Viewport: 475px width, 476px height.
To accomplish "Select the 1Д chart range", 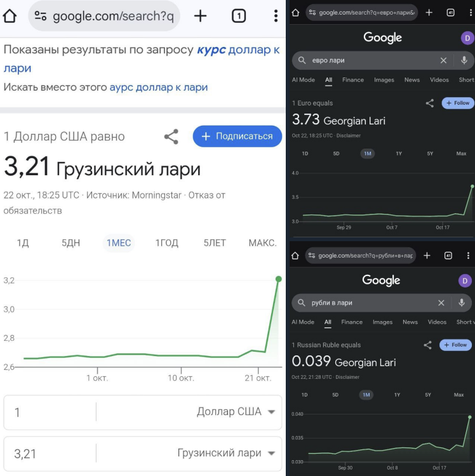I will (x=23, y=243).
